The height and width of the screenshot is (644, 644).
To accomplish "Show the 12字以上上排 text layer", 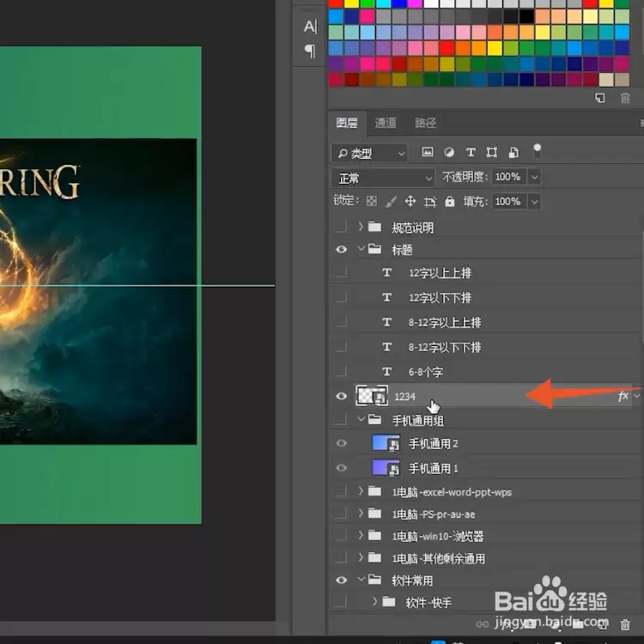I will pos(341,273).
